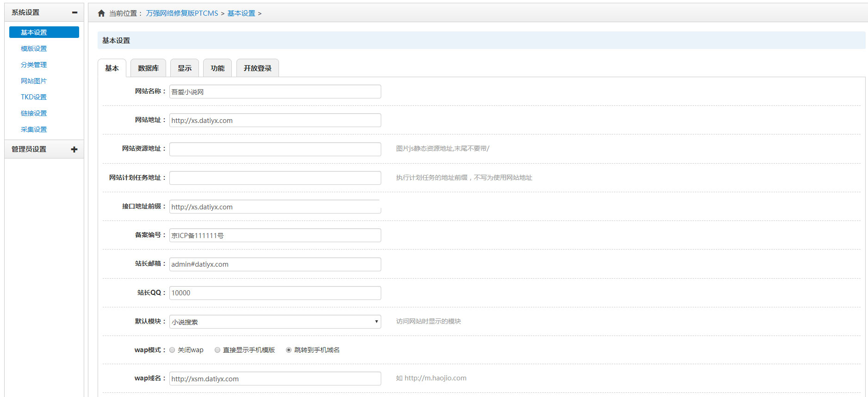Expand 管理员设置 section with plus icon
Screen dimensions: 868x397
(x=74, y=149)
